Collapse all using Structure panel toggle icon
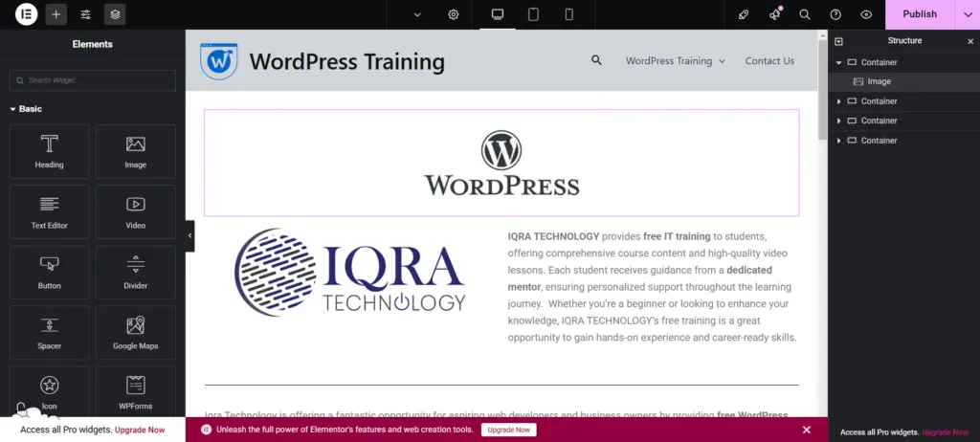Image resolution: width=980 pixels, height=442 pixels. coord(838,41)
